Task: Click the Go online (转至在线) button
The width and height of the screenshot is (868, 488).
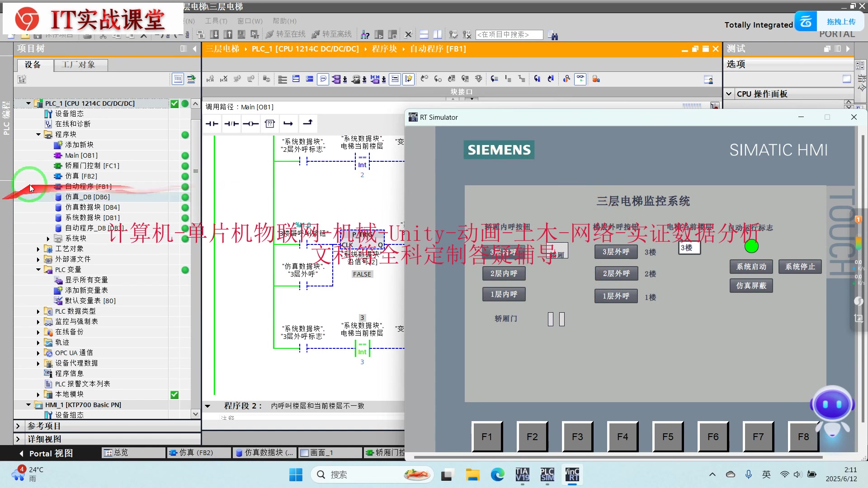Action: click(286, 34)
